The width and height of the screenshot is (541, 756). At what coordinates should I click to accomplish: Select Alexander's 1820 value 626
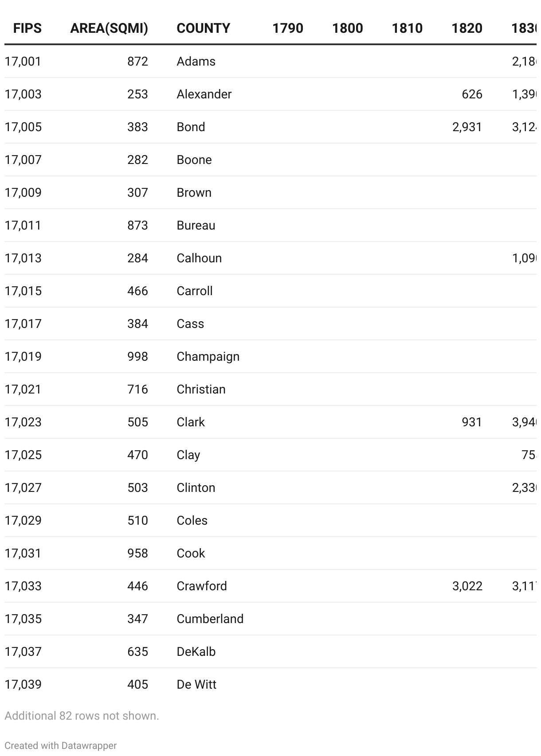[x=472, y=94]
